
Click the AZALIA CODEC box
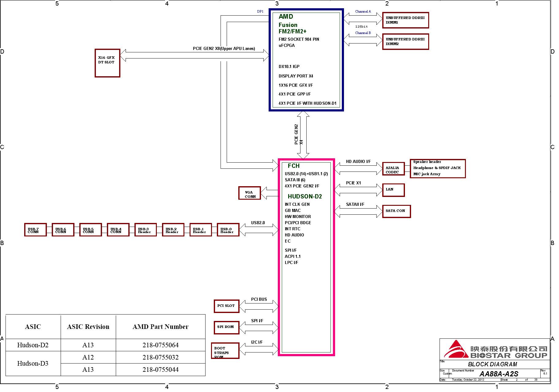click(393, 169)
